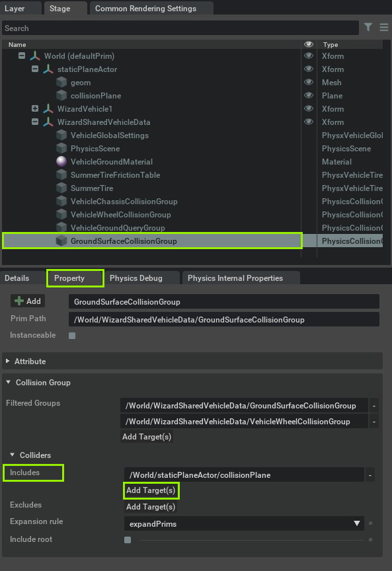Remove the VehicleWheelCollisionGroup filtered group entry
The height and width of the screenshot is (571, 392).
pyautogui.click(x=373, y=422)
